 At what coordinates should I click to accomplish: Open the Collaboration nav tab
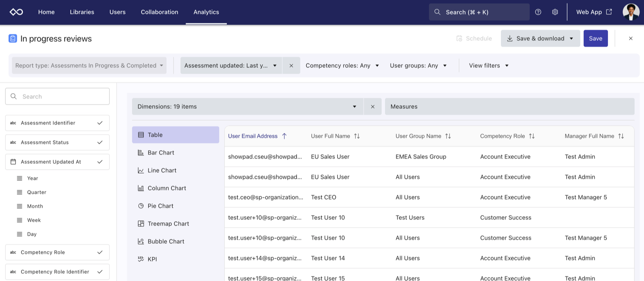[159, 12]
